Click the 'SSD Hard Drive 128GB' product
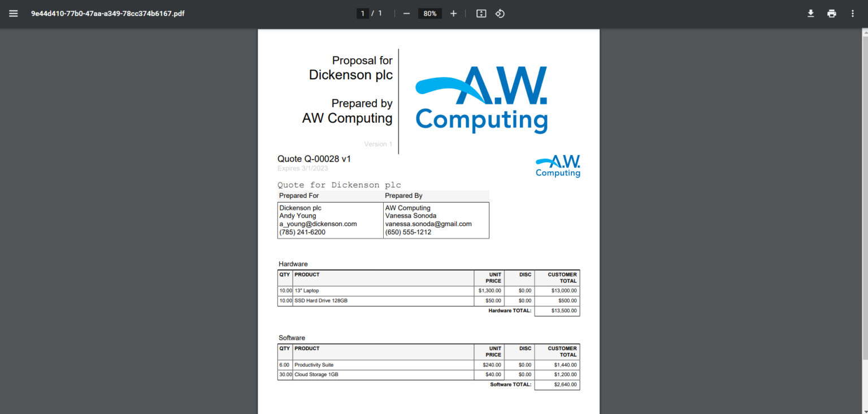The width and height of the screenshot is (868, 414). pos(321,300)
